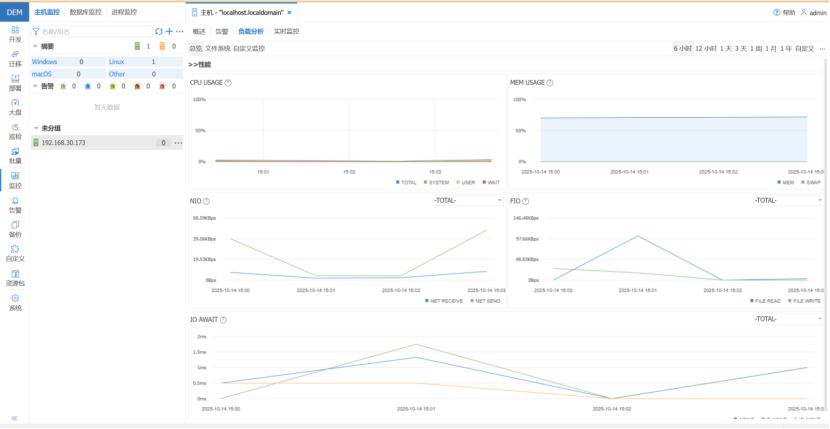Toggle FILE READ series in FIO legend

pyautogui.click(x=765, y=301)
